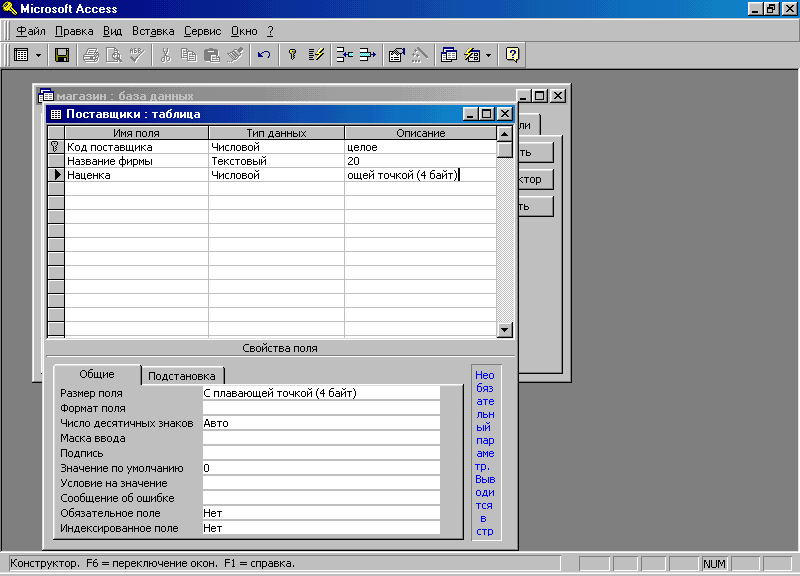Open the Окно menu
Image resolution: width=800 pixels, height=576 pixels.
(x=244, y=31)
